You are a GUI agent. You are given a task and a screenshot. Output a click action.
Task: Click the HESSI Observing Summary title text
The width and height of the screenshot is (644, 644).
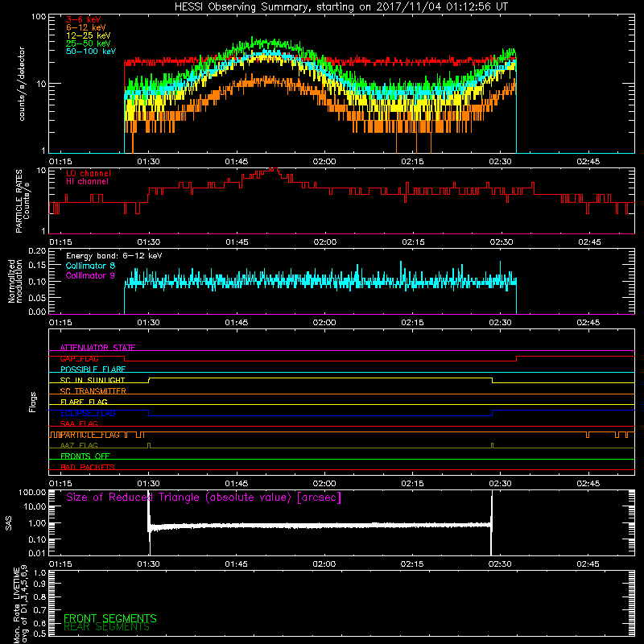coord(341,7)
